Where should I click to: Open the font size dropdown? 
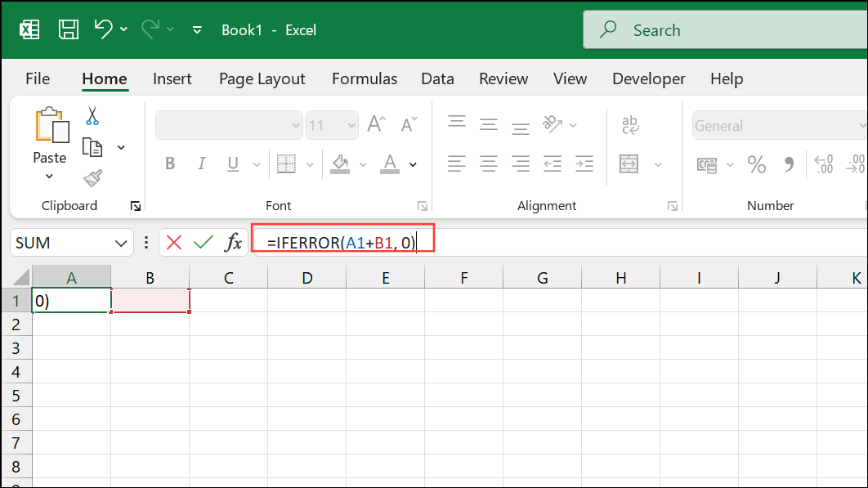click(351, 126)
